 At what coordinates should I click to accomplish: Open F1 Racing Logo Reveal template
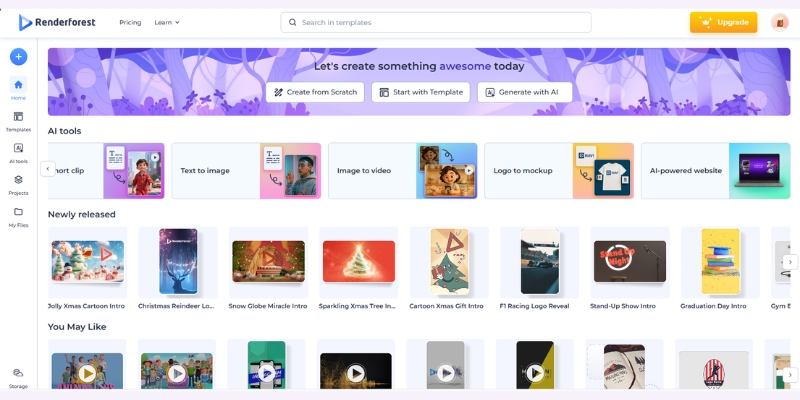540,262
